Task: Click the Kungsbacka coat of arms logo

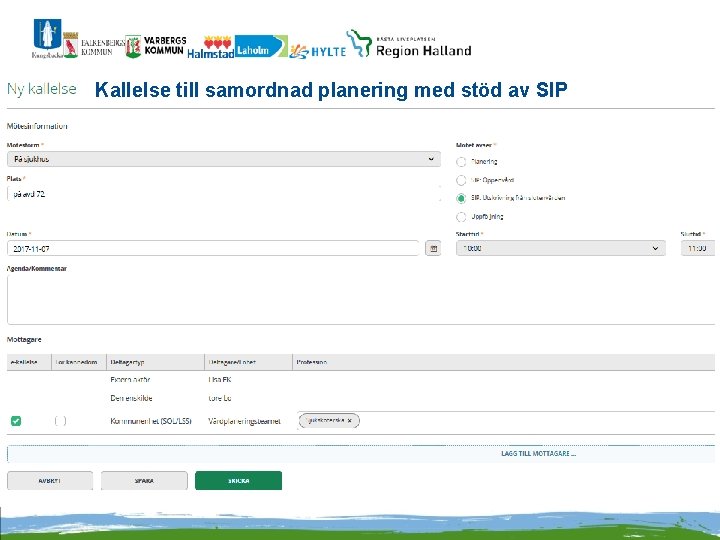Action: point(46,39)
